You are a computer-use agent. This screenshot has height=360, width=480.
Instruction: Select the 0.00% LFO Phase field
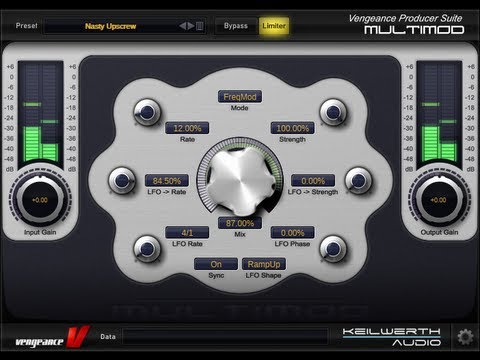pyautogui.click(x=292, y=232)
